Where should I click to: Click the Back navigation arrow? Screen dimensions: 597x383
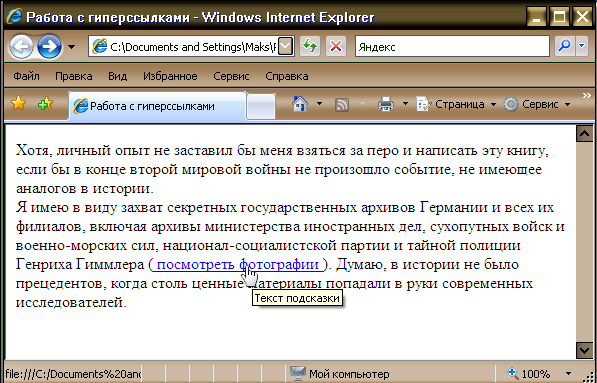click(x=21, y=47)
